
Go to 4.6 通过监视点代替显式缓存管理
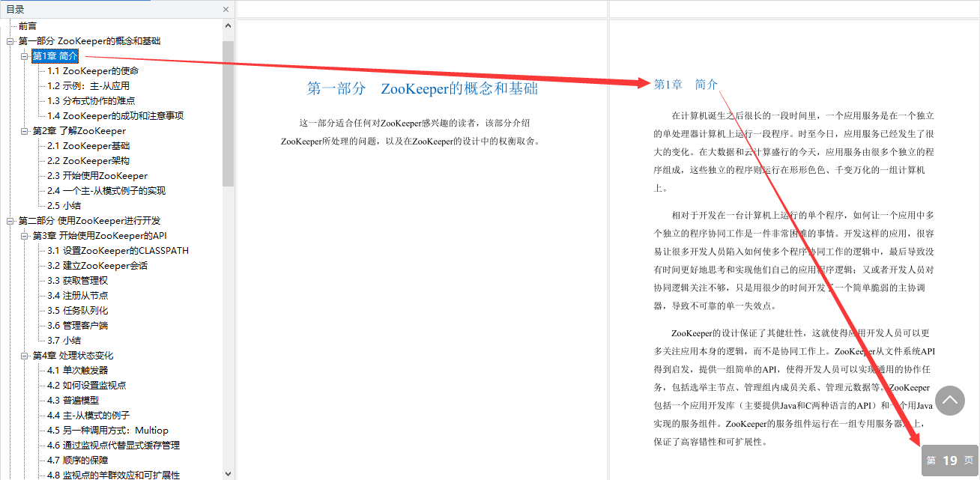(113, 446)
